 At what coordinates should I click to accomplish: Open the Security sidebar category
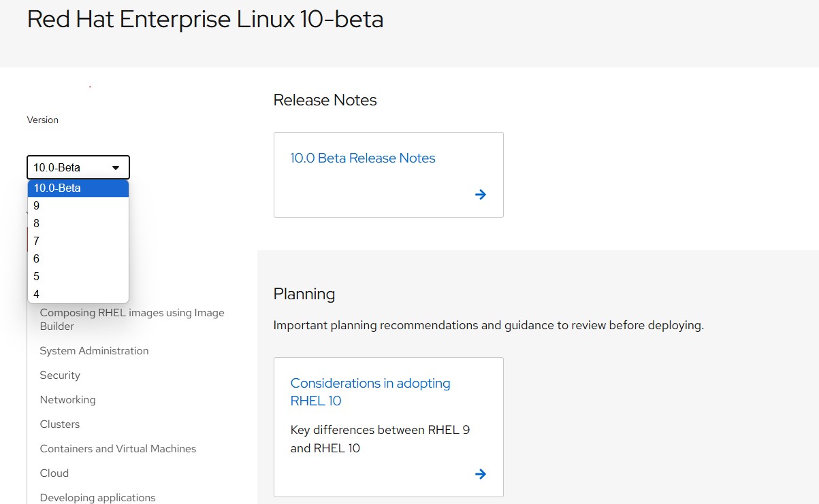[x=60, y=375]
